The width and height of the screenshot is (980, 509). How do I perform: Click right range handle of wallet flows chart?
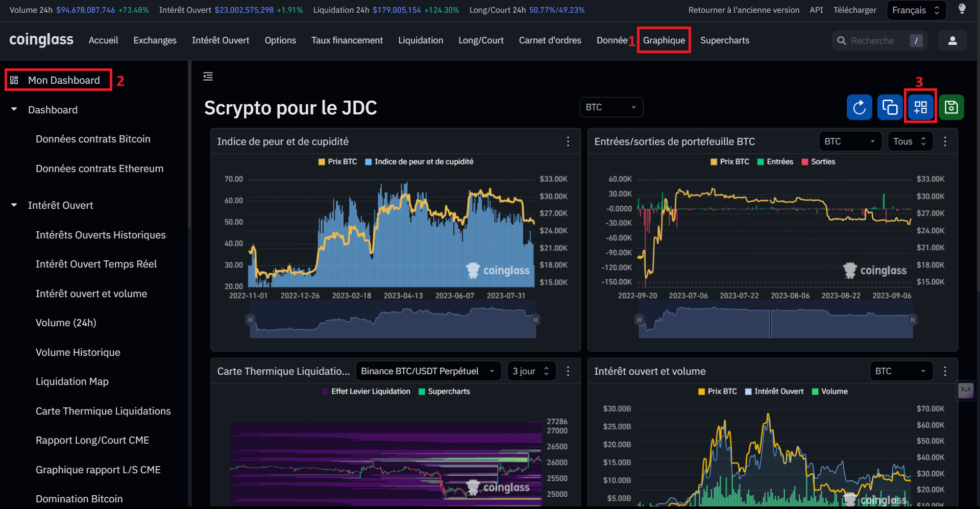tap(913, 320)
